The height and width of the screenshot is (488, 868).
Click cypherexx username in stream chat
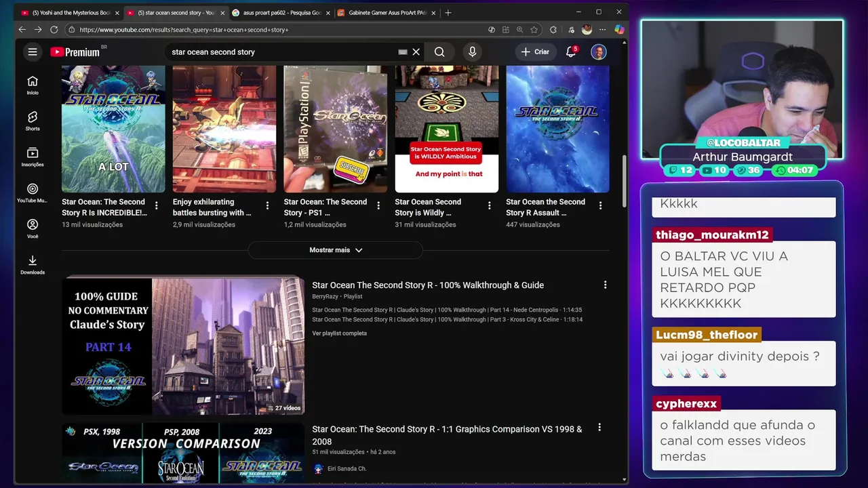click(686, 403)
